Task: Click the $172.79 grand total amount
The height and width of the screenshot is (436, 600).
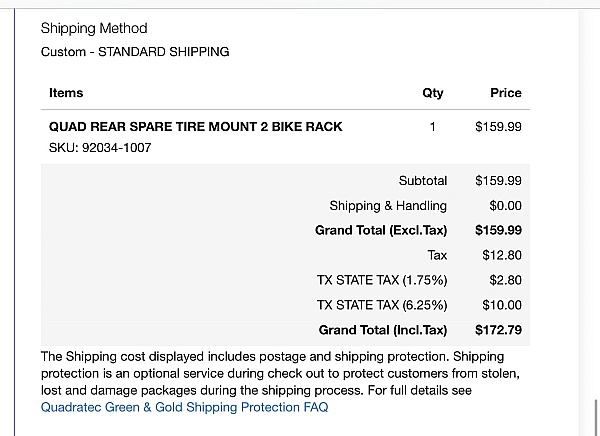Action: (499, 330)
